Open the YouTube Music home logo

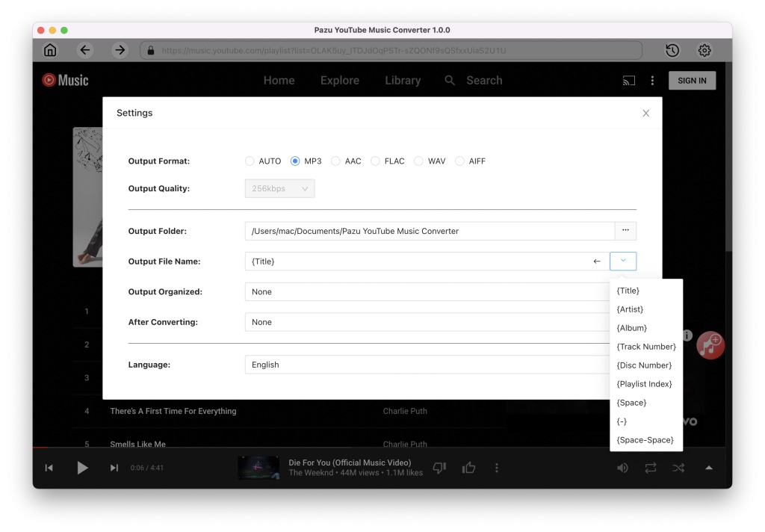click(x=65, y=80)
